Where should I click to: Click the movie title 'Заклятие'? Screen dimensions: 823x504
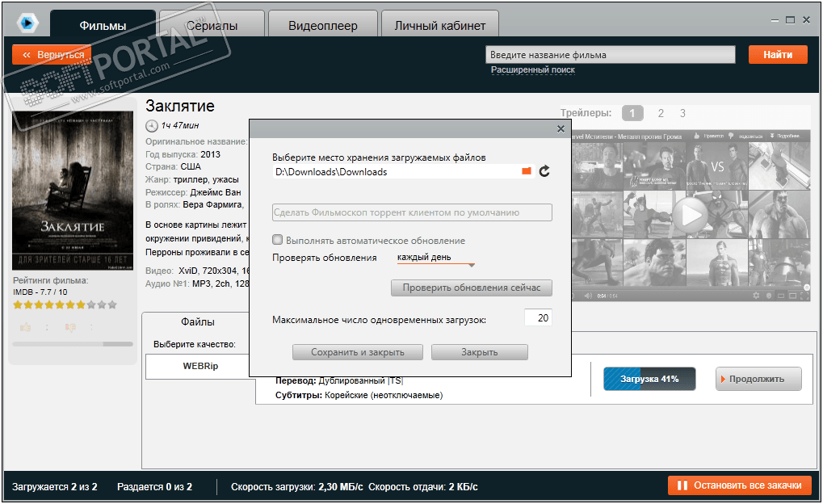[180, 106]
